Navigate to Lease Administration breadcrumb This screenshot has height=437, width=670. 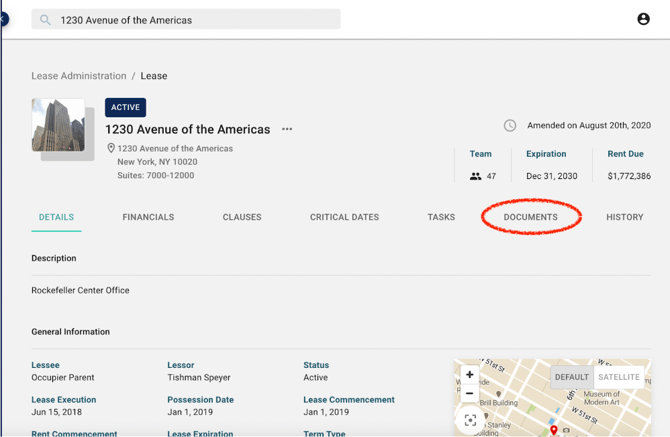[79, 76]
